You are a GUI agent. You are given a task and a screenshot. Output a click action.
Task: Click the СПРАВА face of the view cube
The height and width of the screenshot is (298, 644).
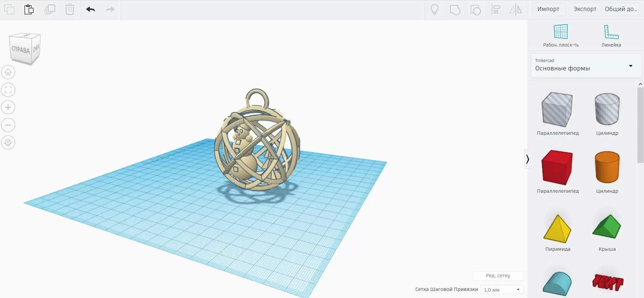click(20, 50)
